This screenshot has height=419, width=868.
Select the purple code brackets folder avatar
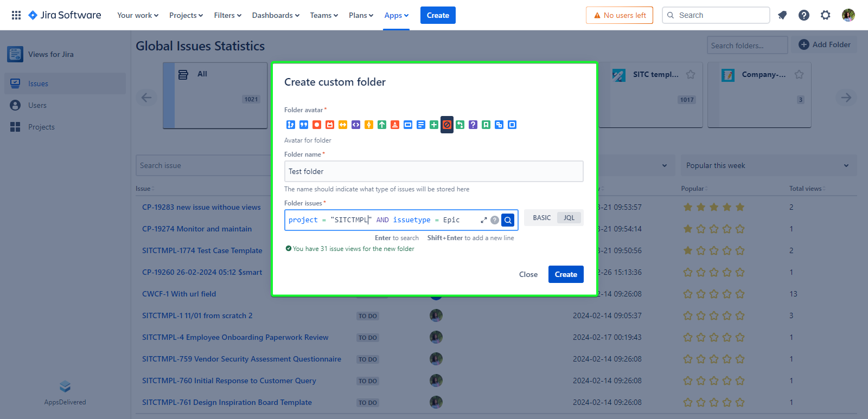(356, 125)
